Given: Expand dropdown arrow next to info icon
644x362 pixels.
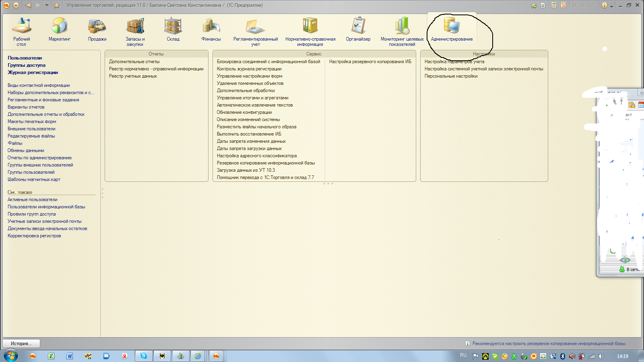Looking at the screenshot, I should (611, 6).
